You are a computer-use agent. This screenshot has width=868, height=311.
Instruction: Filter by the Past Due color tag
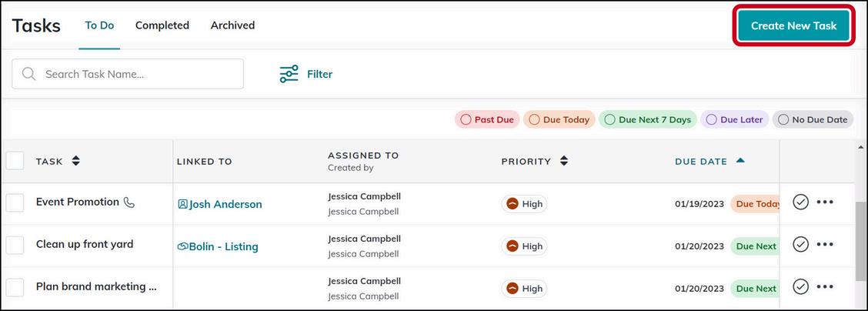click(486, 119)
